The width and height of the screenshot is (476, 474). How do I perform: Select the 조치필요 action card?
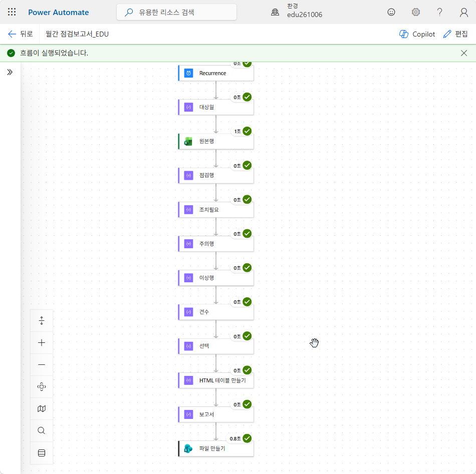coord(216,210)
